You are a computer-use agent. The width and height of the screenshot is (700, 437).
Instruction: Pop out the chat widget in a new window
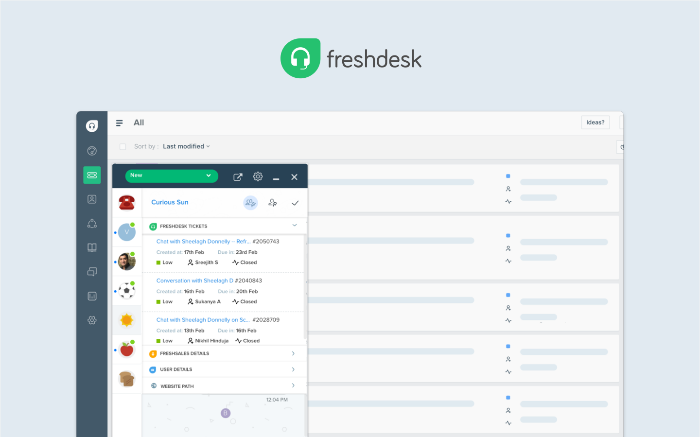pos(238,177)
